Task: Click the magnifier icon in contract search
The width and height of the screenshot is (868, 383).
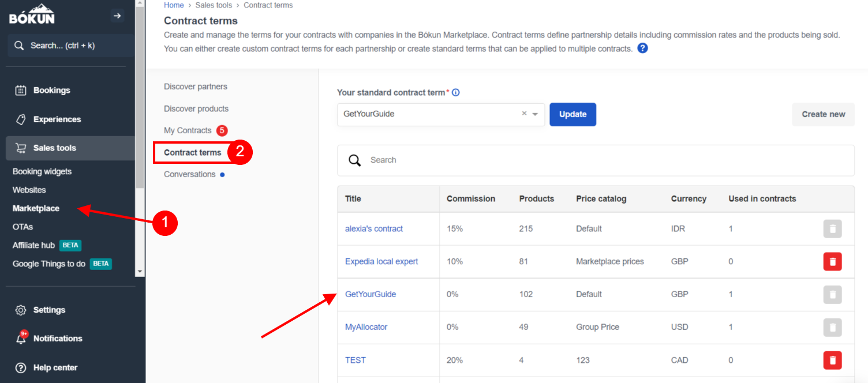Action: coord(355,160)
